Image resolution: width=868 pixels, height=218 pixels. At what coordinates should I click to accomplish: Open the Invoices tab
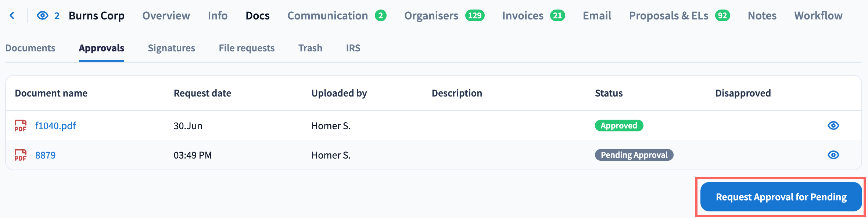coord(523,16)
